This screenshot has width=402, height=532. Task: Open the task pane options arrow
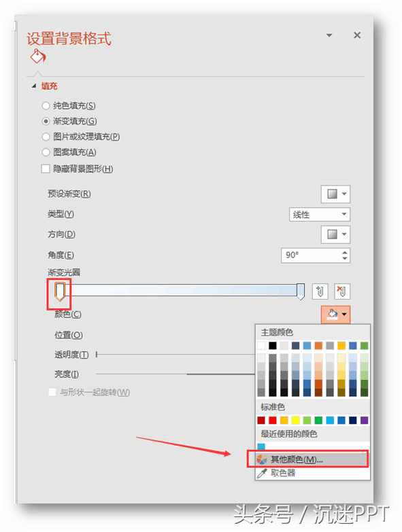(x=329, y=35)
